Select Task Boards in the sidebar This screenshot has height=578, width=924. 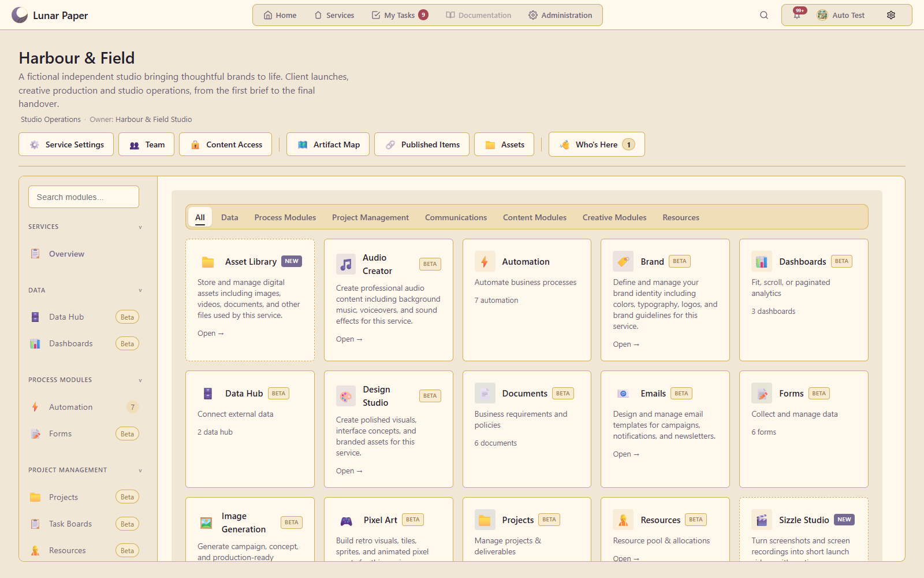coord(84,524)
